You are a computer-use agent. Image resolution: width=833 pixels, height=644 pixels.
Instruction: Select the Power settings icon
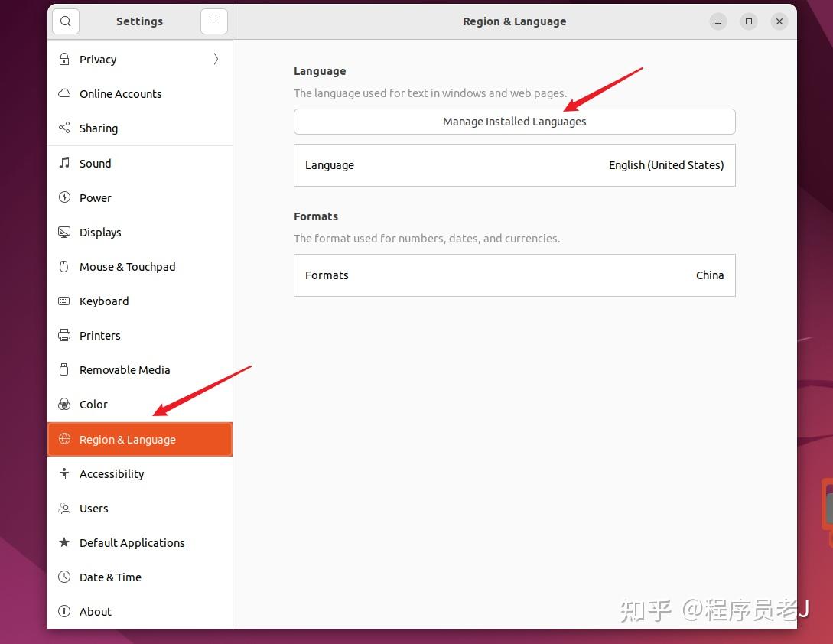[64, 197]
